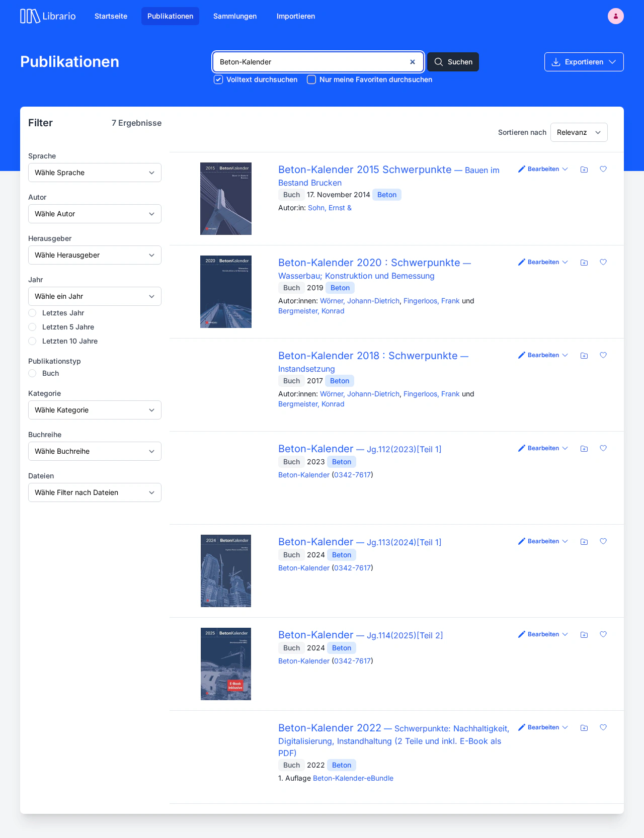Click the Librario logo
Screen dimensions: 644x838
(48, 16)
